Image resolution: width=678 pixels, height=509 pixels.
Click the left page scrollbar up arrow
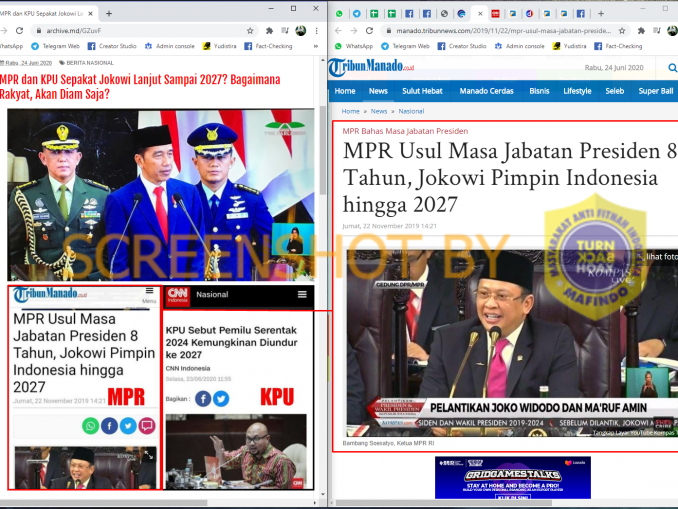pos(323,60)
